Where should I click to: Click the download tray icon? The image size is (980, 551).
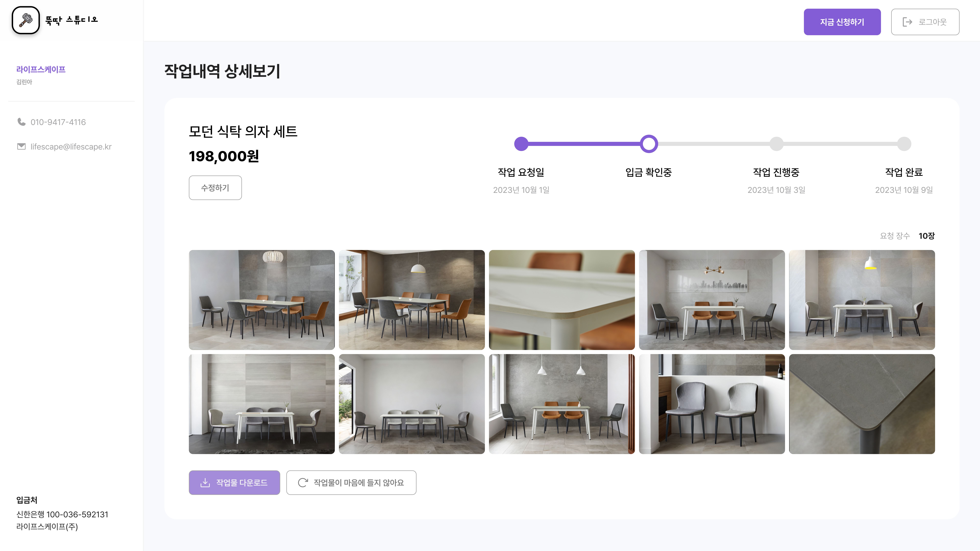(205, 483)
